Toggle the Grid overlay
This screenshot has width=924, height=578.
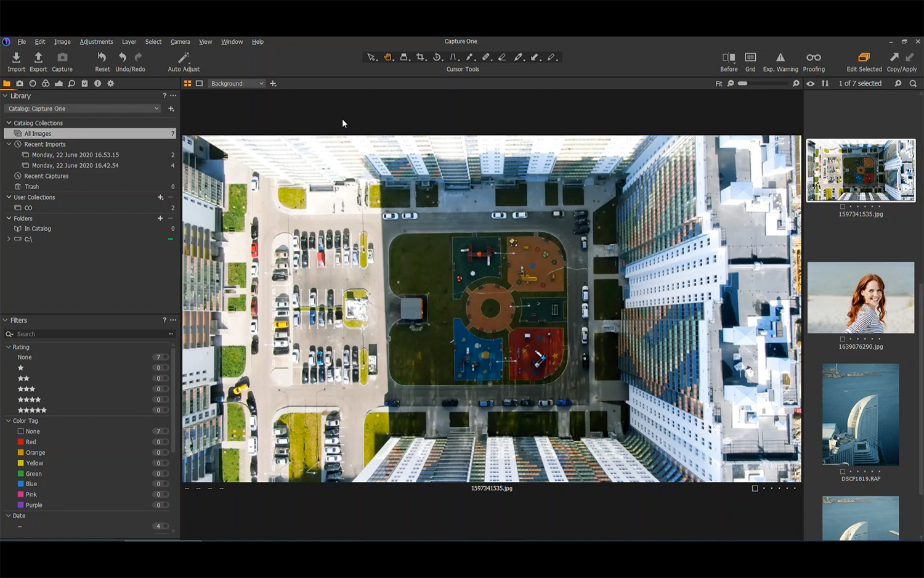(x=750, y=58)
